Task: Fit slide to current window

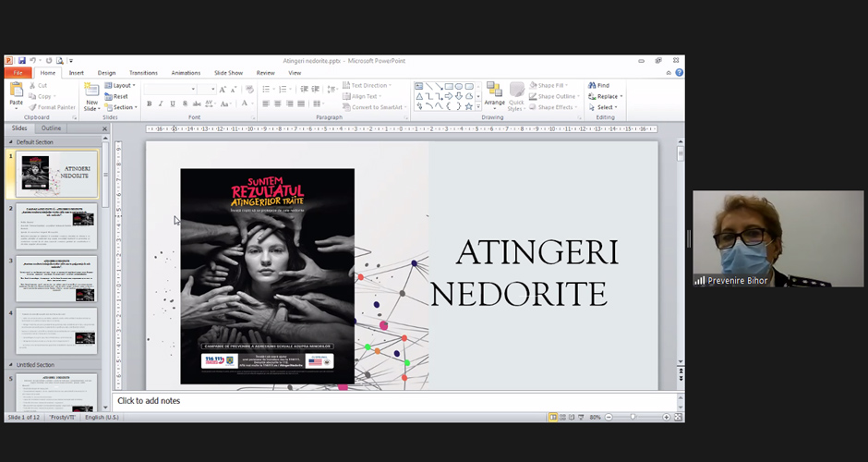Action: pos(678,417)
